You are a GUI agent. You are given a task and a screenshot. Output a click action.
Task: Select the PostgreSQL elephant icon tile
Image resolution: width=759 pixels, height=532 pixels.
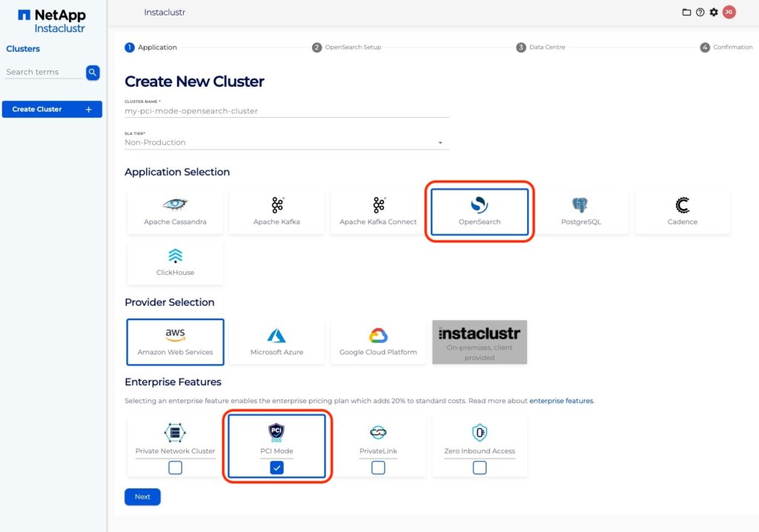tap(580, 212)
